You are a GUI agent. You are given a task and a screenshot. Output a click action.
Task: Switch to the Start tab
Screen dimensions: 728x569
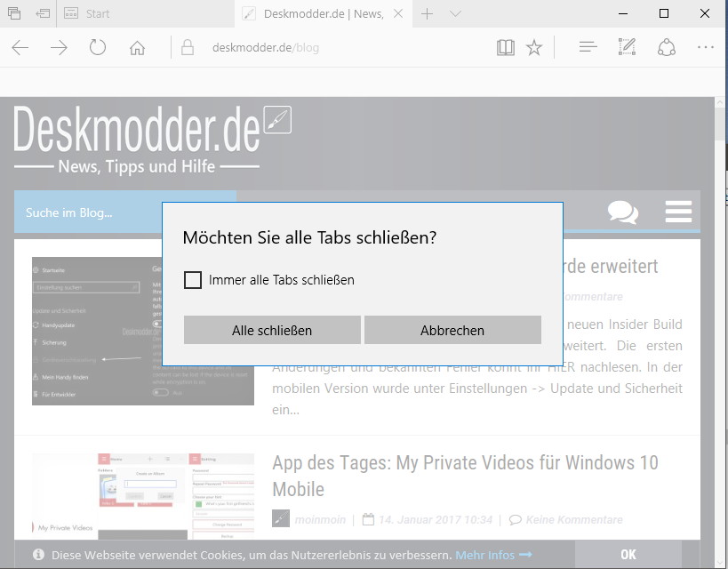point(146,13)
